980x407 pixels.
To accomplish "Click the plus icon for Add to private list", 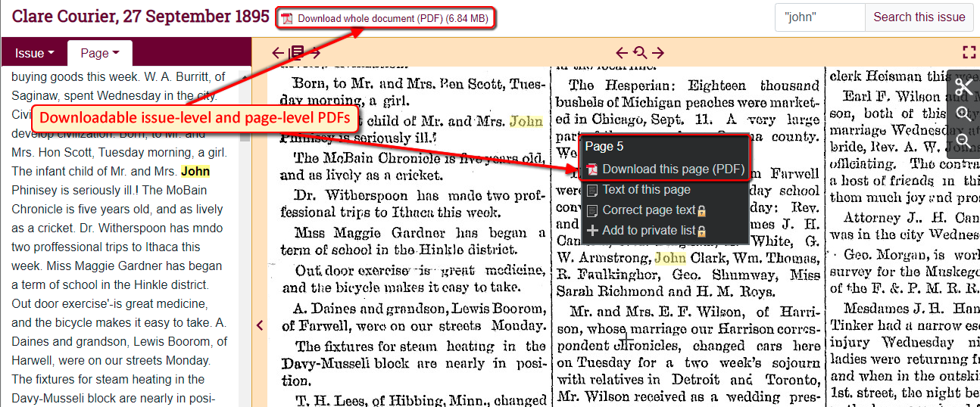I will click(x=592, y=231).
